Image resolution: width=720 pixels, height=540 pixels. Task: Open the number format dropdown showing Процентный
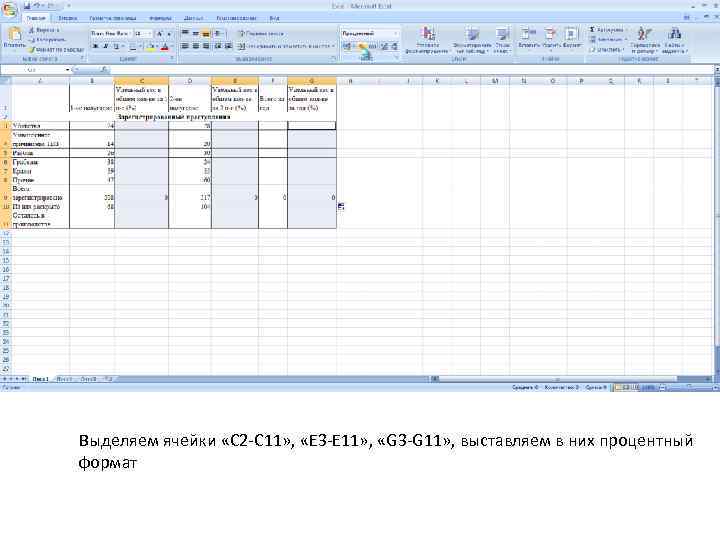pos(396,34)
